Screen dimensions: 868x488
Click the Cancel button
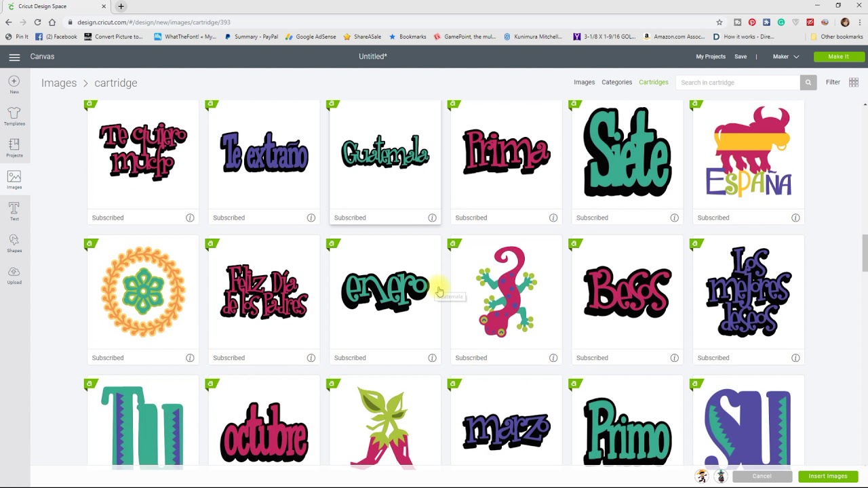[x=762, y=476]
